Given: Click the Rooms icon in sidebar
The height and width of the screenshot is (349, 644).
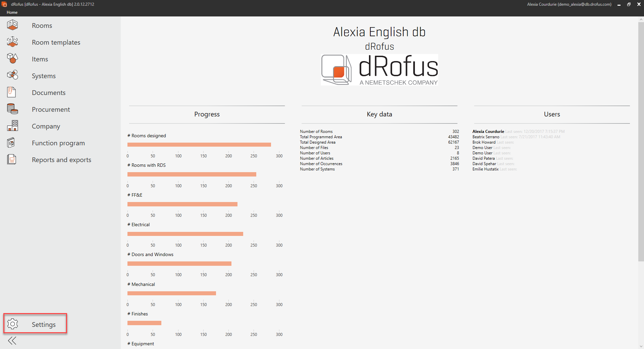Looking at the screenshot, I should (12, 25).
